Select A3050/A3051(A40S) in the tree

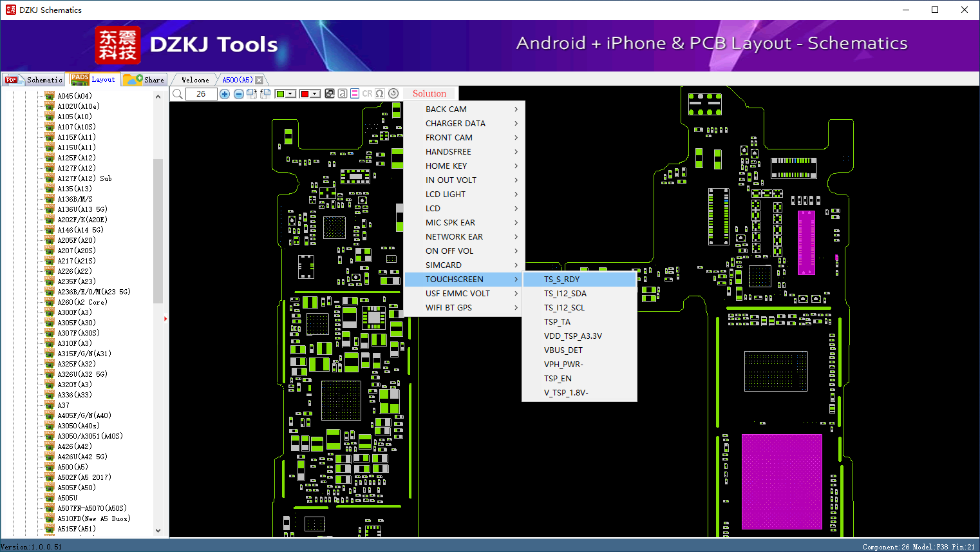coord(90,436)
